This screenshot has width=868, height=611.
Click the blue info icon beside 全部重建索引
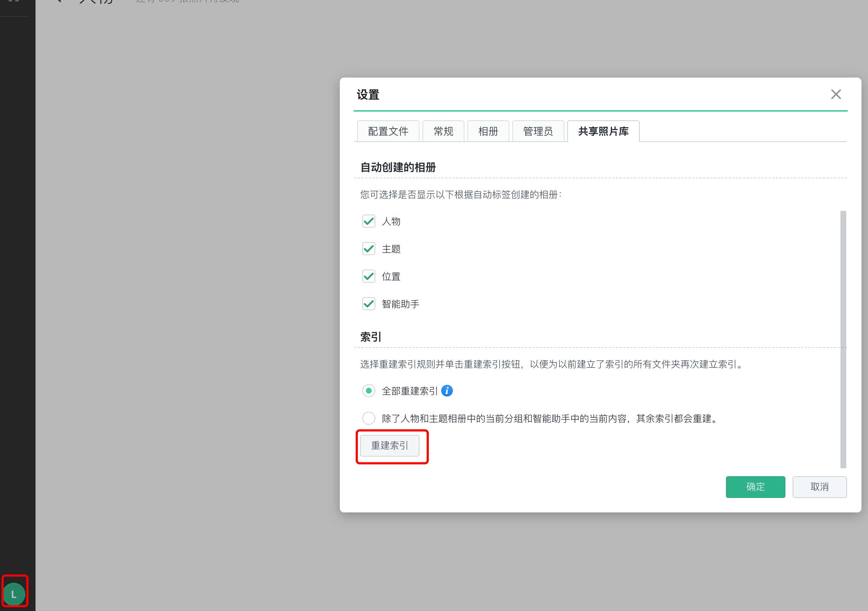447,391
